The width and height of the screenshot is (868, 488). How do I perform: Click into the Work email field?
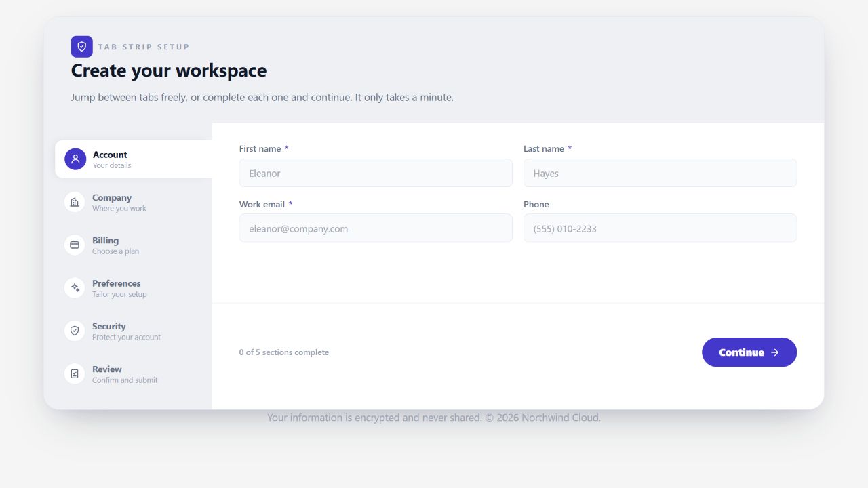pyautogui.click(x=376, y=228)
